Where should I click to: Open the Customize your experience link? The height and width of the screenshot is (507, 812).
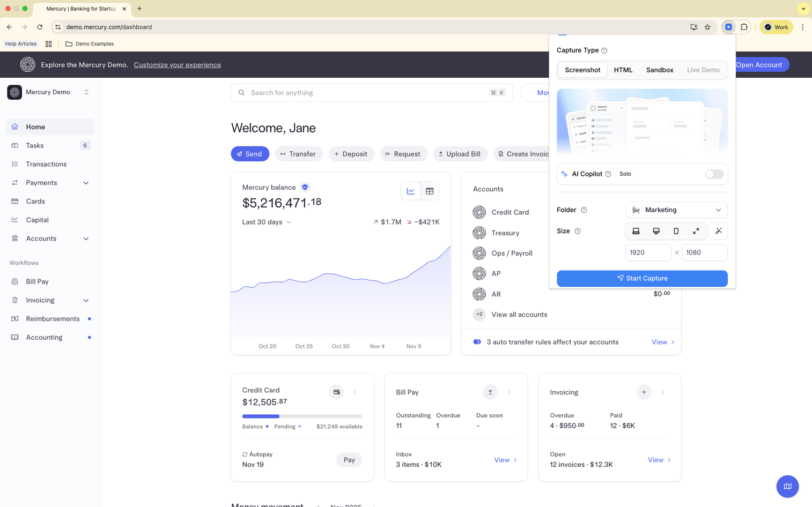pos(178,65)
